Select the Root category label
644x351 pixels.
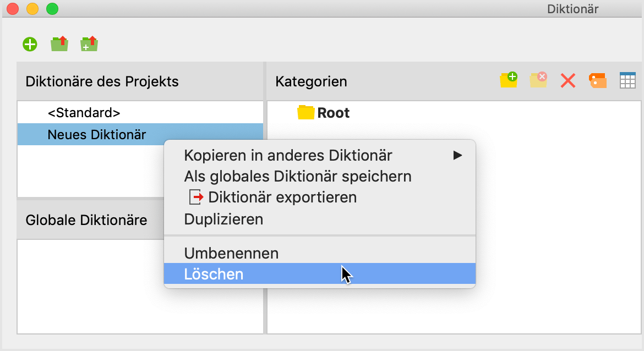click(x=334, y=113)
